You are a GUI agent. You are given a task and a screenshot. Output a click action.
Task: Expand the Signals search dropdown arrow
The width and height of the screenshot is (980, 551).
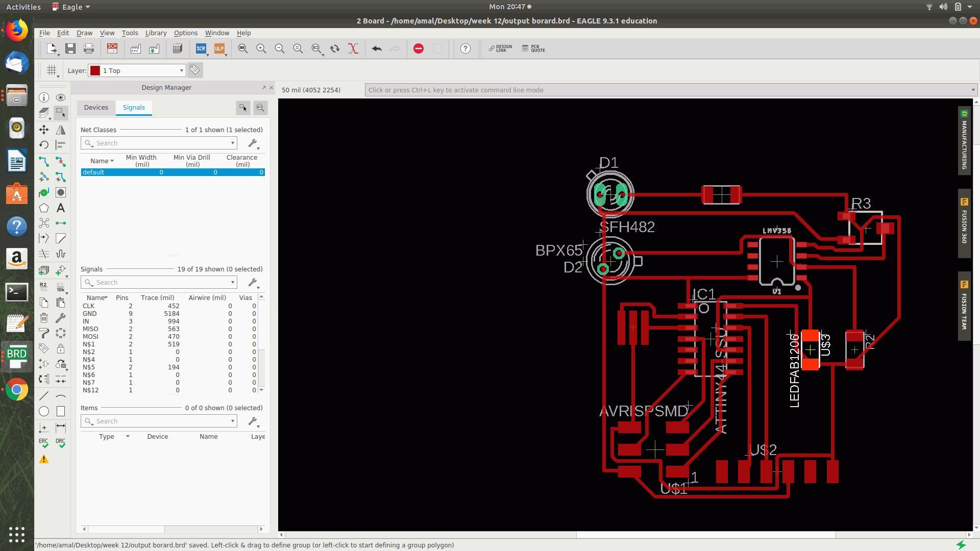click(233, 282)
